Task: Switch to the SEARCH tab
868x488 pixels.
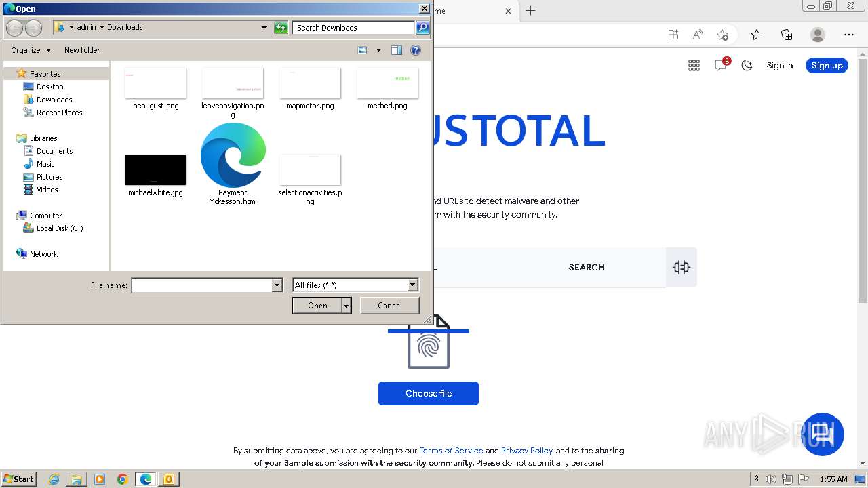Action: 586,268
